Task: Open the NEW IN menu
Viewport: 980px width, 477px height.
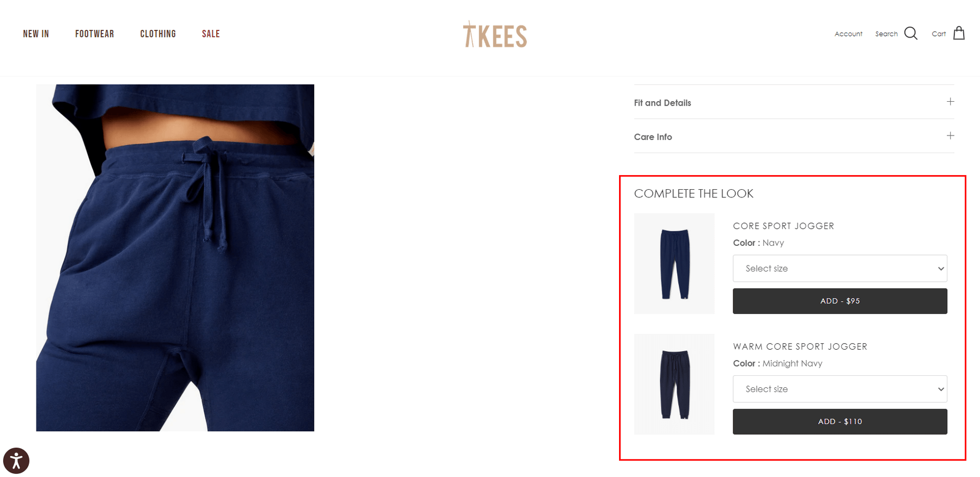Action: 36,34
